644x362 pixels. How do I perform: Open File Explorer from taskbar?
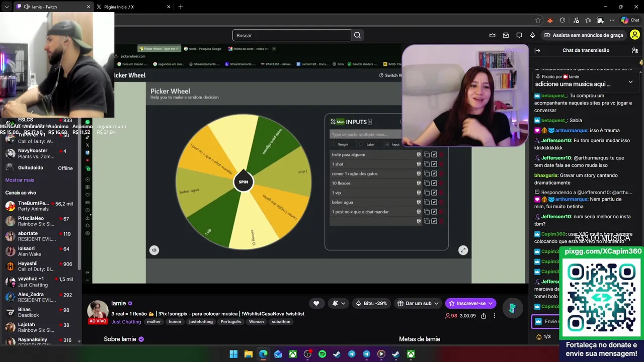click(248, 354)
